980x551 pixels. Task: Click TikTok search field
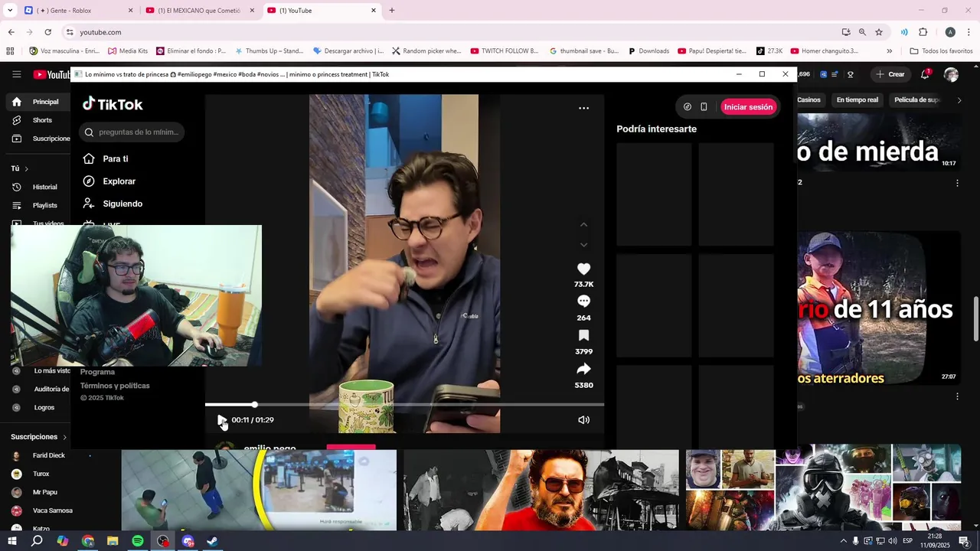(132, 132)
